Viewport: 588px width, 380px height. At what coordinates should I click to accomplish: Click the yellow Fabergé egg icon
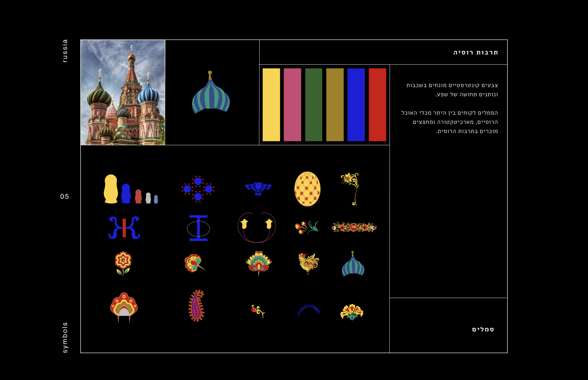point(307,189)
